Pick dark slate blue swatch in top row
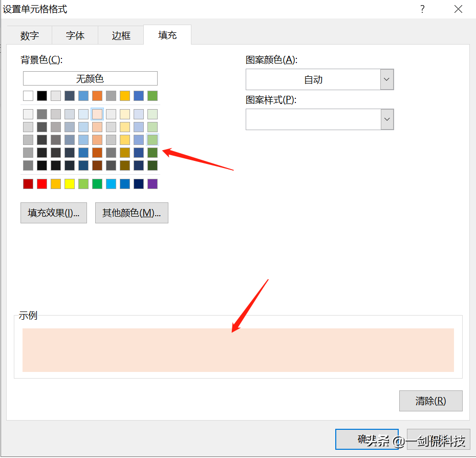This screenshot has width=476, height=458. pyautogui.click(x=70, y=96)
